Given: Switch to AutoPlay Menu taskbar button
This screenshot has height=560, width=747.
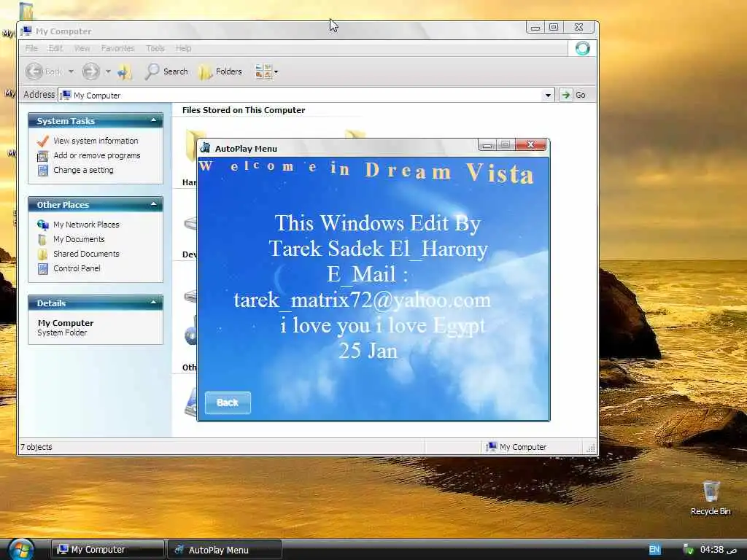Looking at the screenshot, I should click(225, 550).
